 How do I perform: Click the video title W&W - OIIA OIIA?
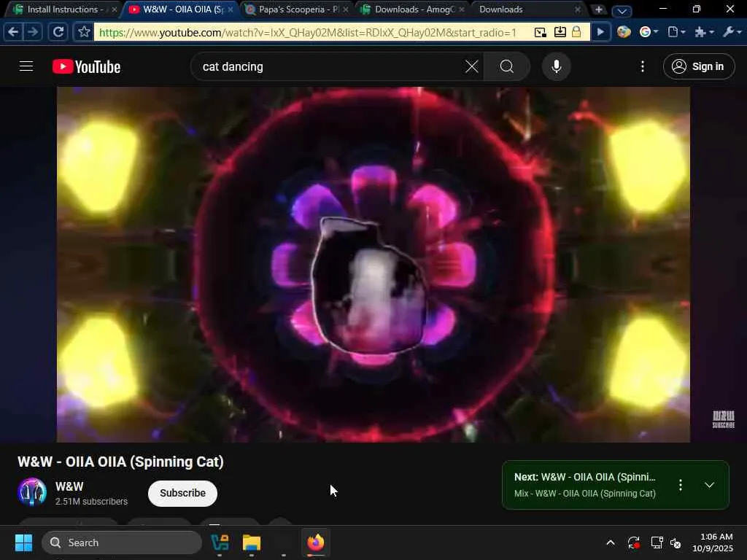click(x=120, y=462)
